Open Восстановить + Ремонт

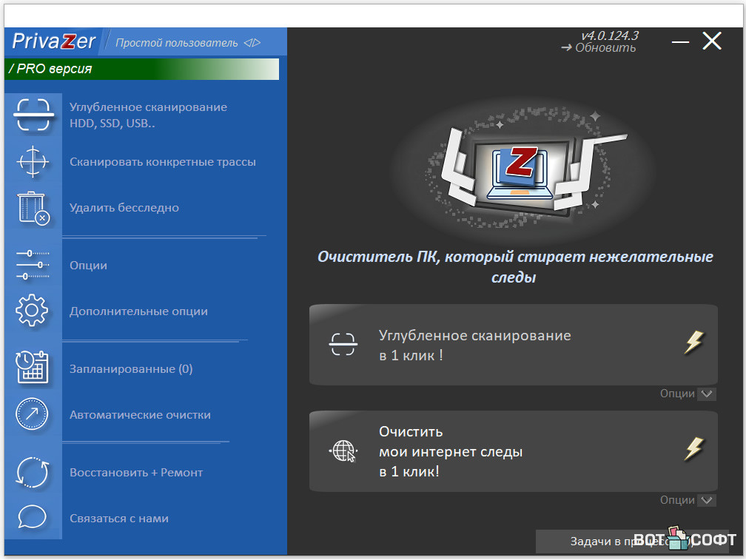click(136, 473)
